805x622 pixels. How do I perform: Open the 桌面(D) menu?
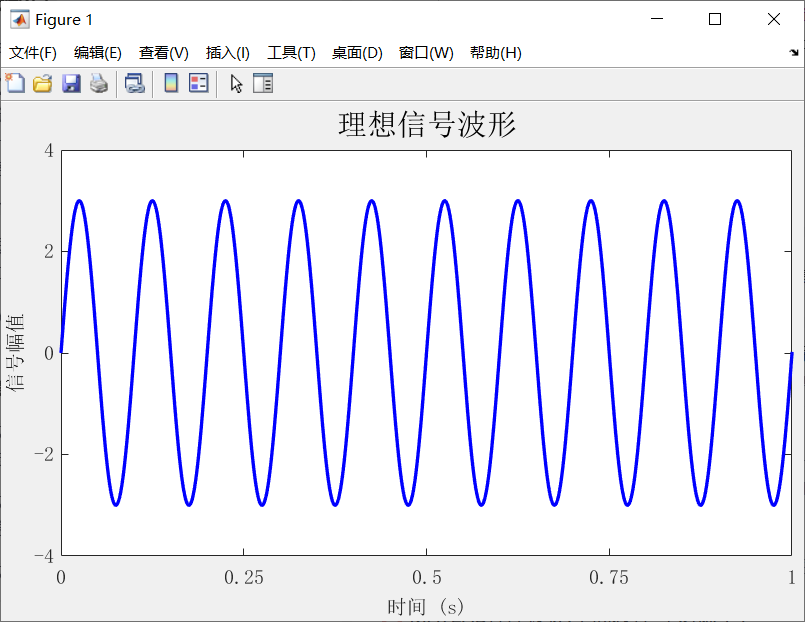[357, 53]
